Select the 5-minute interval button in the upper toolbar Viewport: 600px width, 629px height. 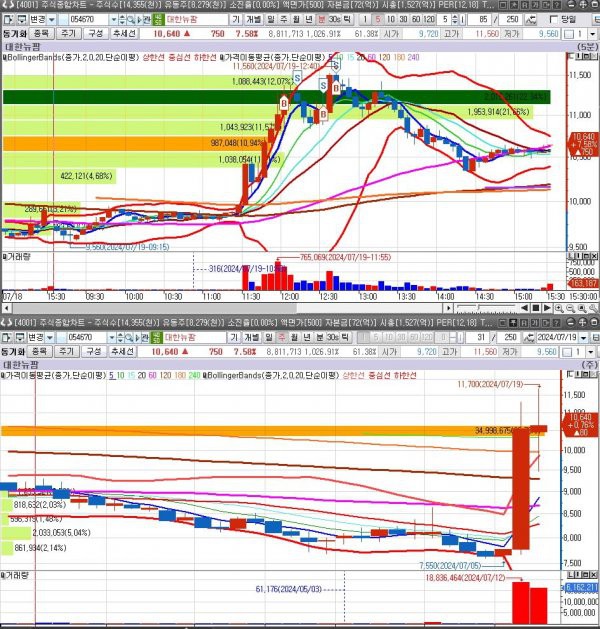(x=378, y=19)
